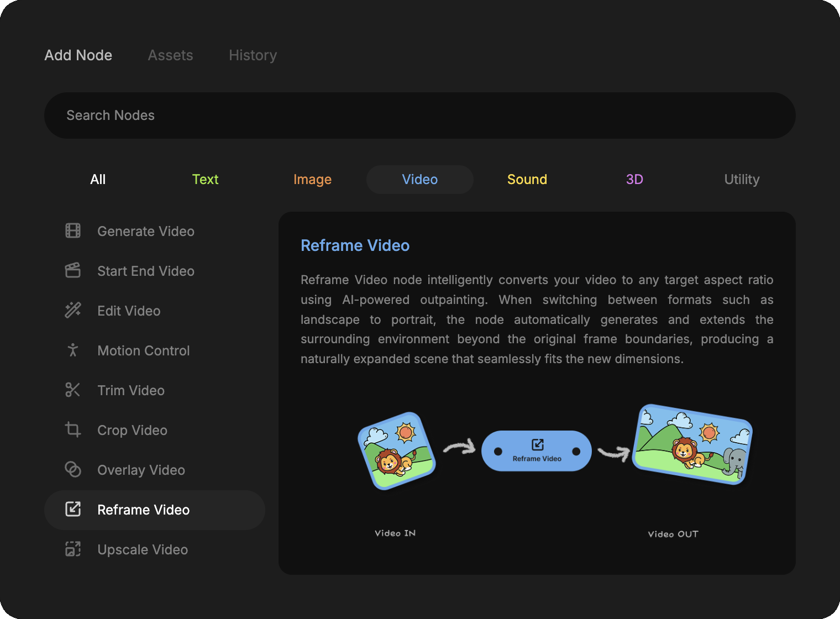The image size is (840, 619).
Task: Filter nodes by Image category
Action: pos(312,180)
